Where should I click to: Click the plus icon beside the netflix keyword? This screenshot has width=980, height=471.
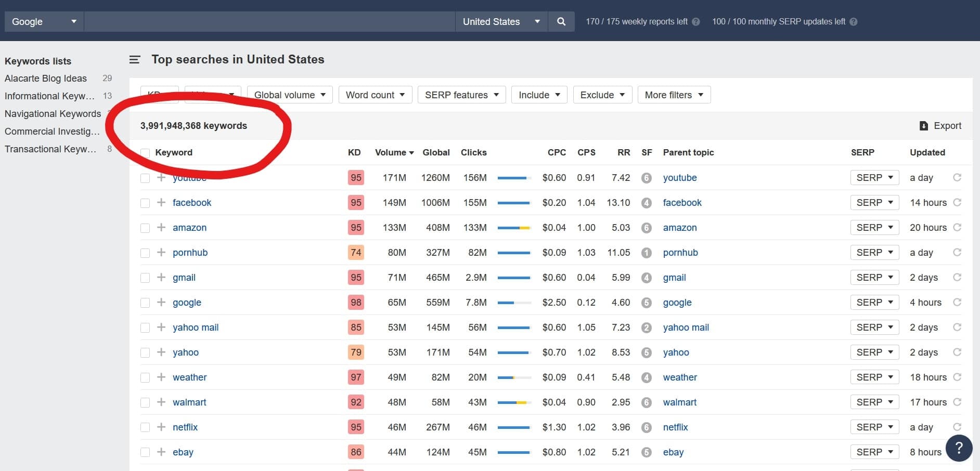pos(160,427)
